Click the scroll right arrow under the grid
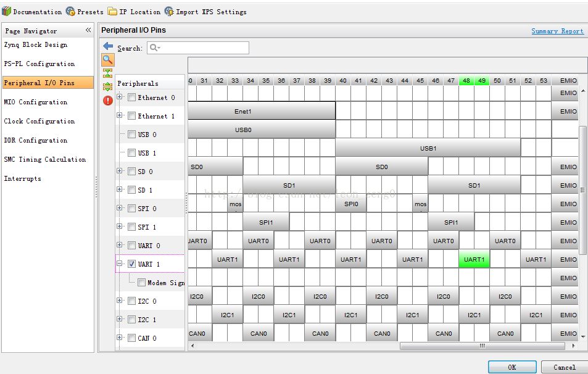The width and height of the screenshot is (588, 374). coord(573,346)
